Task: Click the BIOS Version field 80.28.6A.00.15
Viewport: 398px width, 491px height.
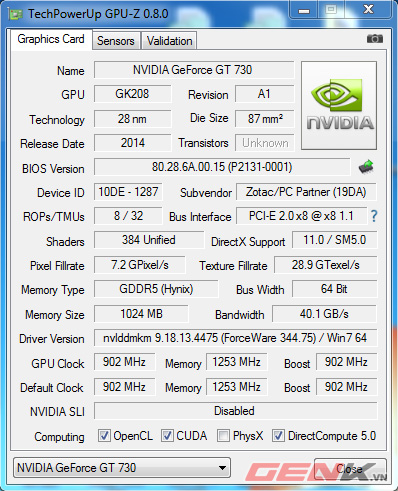Action: point(222,167)
